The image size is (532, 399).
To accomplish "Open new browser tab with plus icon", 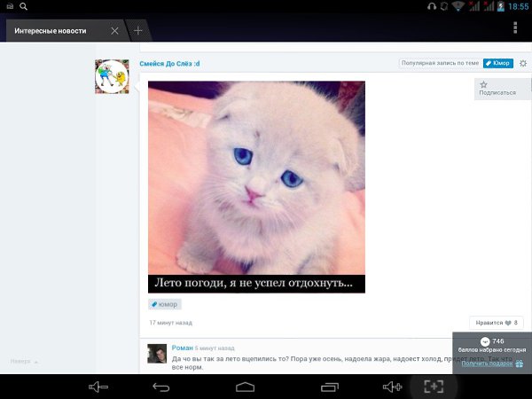I will click(x=137, y=30).
